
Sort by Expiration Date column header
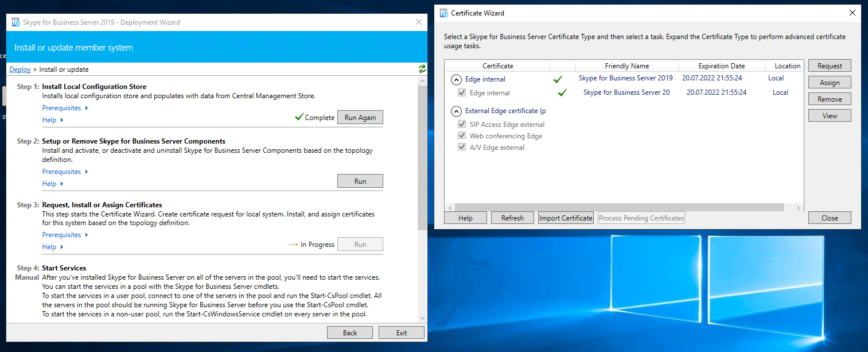pyautogui.click(x=721, y=66)
